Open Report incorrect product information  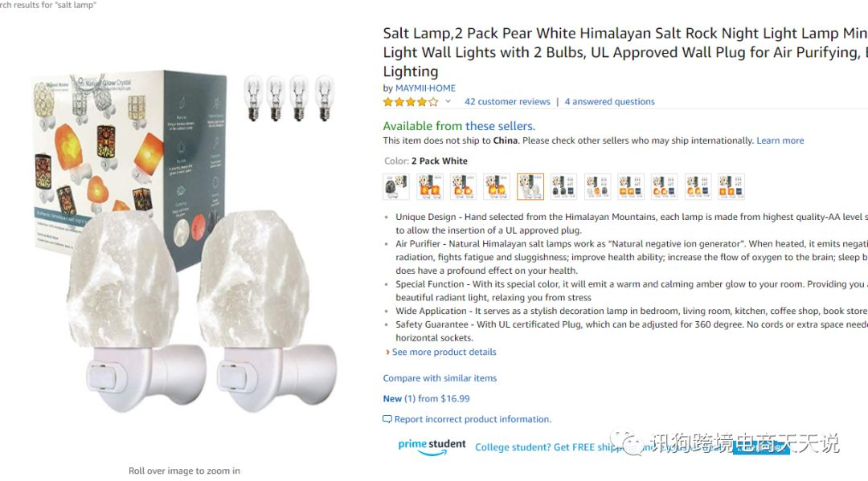tap(473, 420)
